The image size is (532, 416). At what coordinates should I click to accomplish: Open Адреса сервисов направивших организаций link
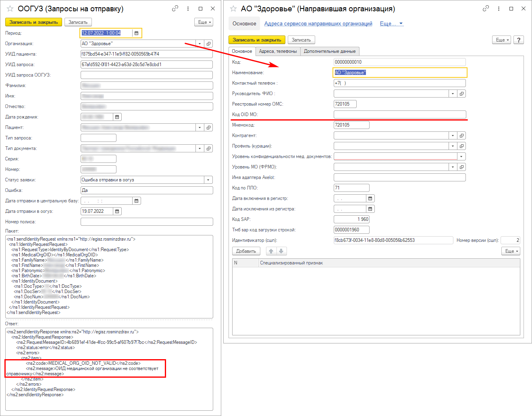point(318,24)
